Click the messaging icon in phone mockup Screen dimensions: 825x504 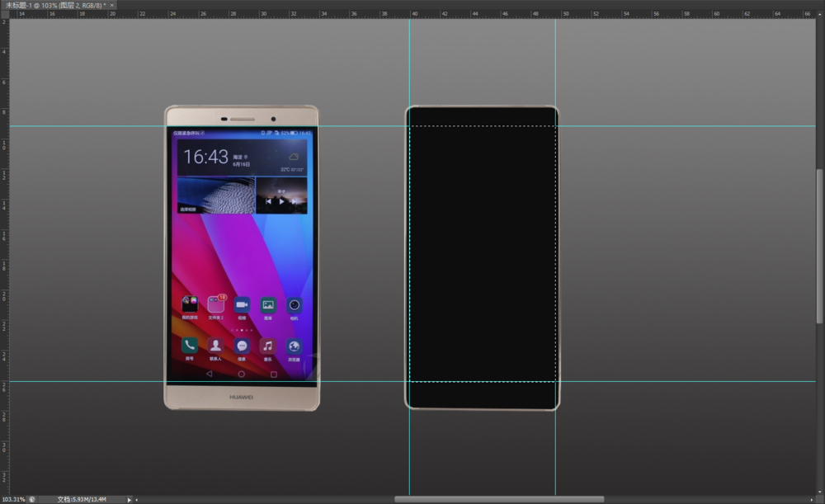(x=242, y=346)
